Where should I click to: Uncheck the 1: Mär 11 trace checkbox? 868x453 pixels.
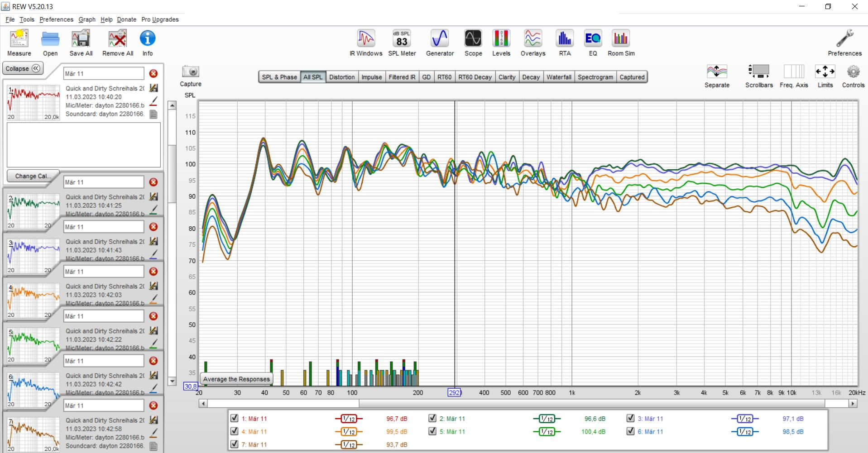point(235,418)
